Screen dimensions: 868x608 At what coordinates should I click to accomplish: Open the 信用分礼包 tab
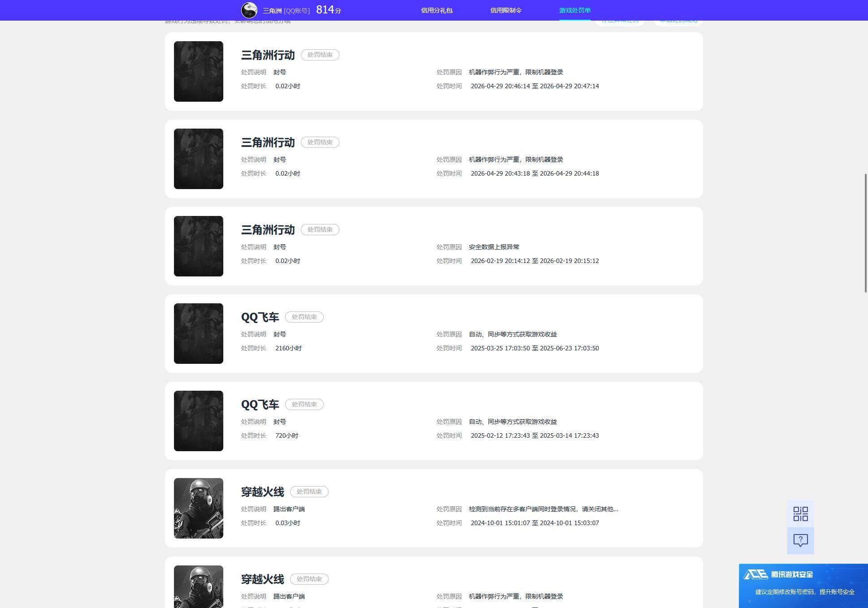pos(437,10)
